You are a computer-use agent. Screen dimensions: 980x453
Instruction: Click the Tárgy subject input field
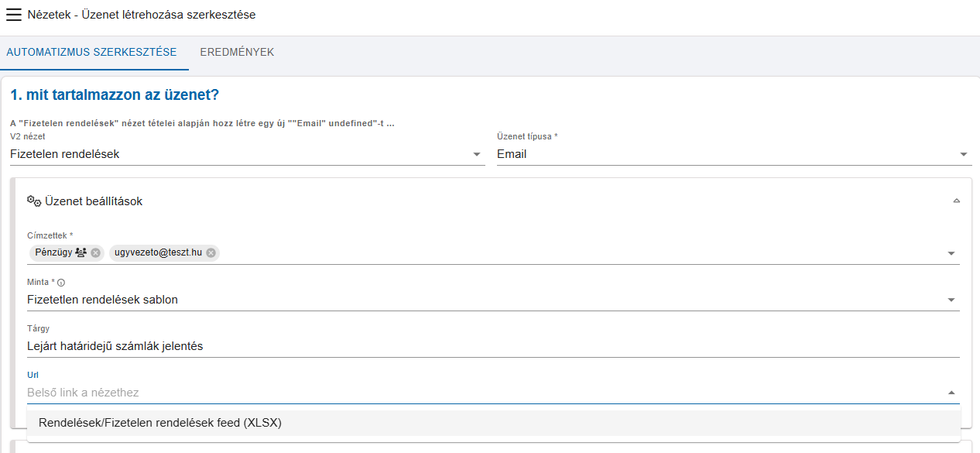click(493, 346)
